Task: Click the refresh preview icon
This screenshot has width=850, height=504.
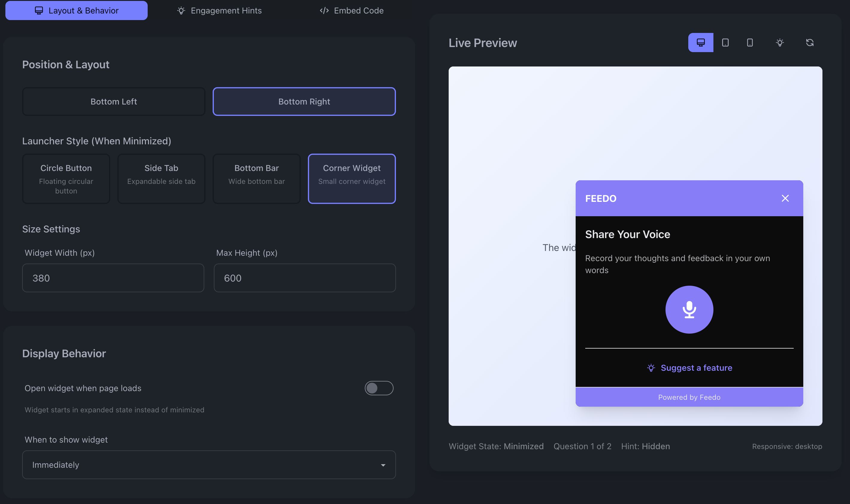Action: [x=810, y=43]
